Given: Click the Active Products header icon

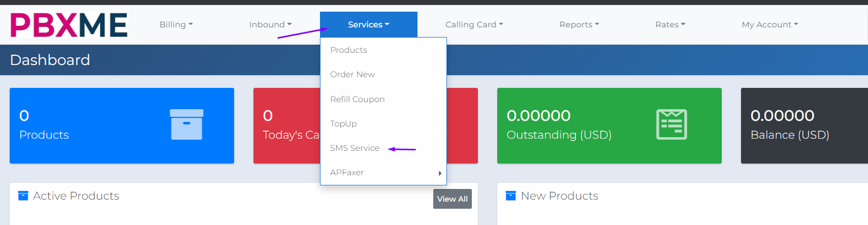Looking at the screenshot, I should coord(23,196).
